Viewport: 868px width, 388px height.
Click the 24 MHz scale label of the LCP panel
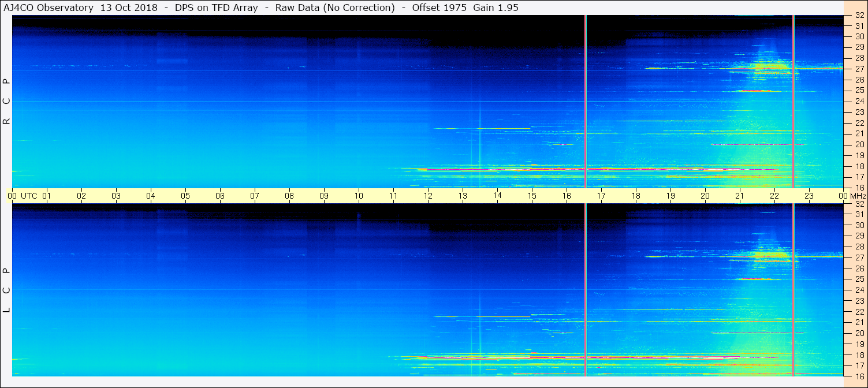click(x=859, y=290)
